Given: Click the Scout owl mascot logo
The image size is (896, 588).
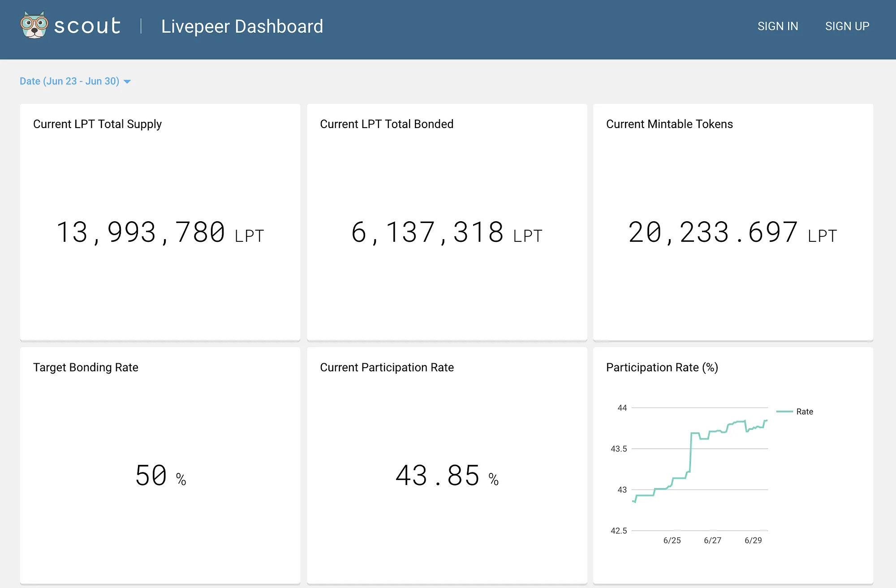Looking at the screenshot, I should (34, 26).
